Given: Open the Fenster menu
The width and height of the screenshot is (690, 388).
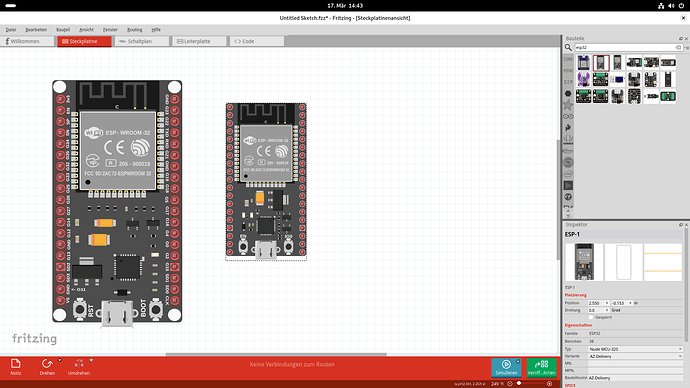Looking at the screenshot, I should click(x=110, y=29).
